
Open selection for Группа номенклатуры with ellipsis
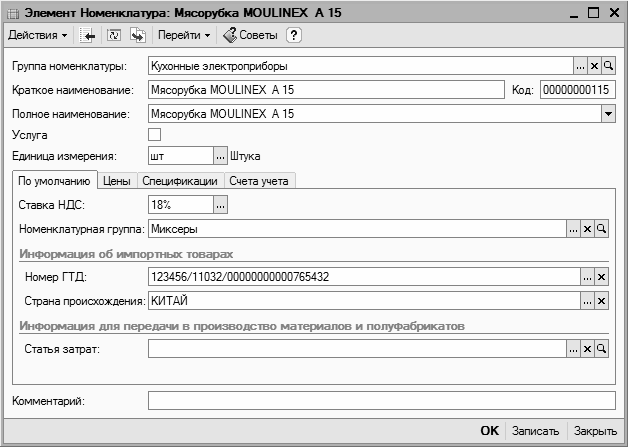click(x=580, y=66)
